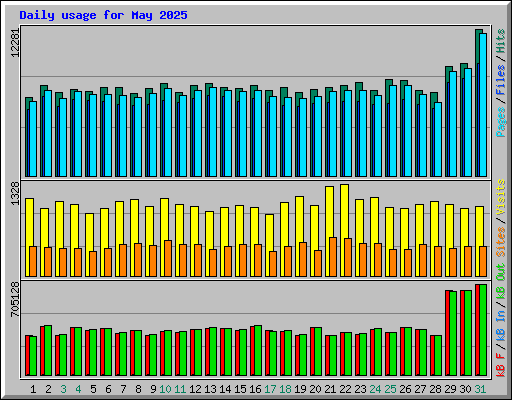Image resolution: width=512 pixels, height=400 pixels.
Task: Click the green kB out bar for day 31
Action: [483, 330]
